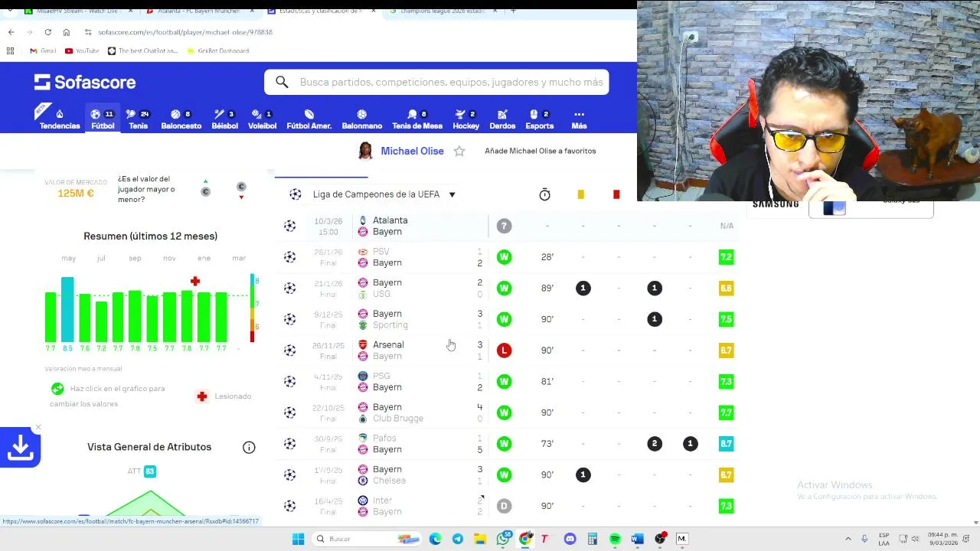
Task: Click the 7.2 rating on PSV row
Action: pos(726,257)
